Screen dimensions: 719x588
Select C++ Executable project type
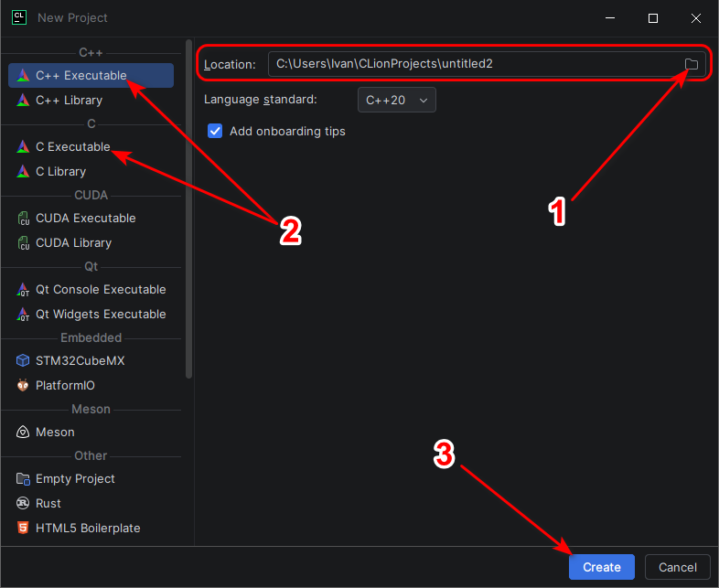[x=91, y=75]
